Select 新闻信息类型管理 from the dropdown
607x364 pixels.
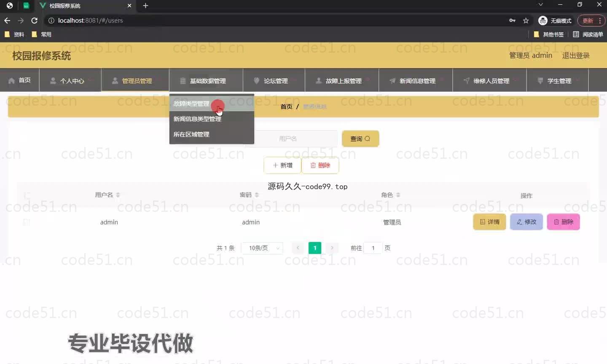(x=212, y=119)
